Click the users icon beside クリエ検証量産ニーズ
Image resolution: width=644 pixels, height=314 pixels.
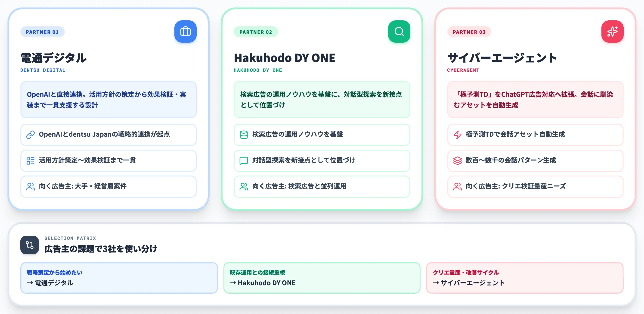[457, 187]
